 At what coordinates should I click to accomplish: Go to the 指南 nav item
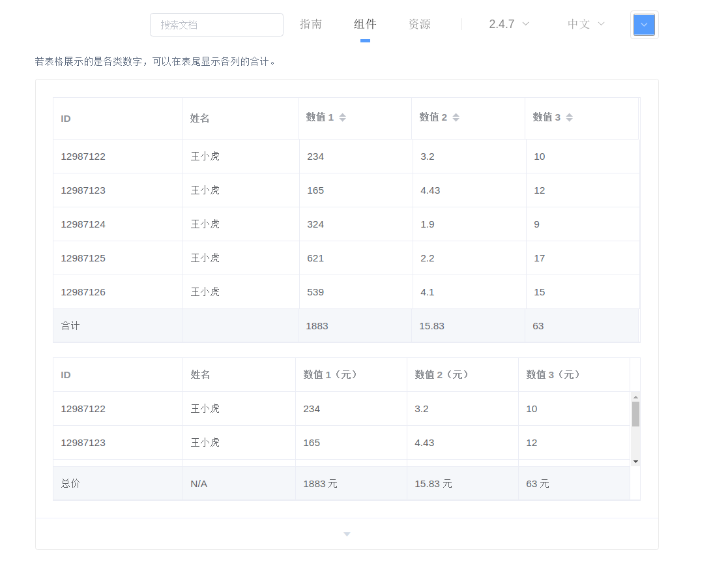click(311, 24)
